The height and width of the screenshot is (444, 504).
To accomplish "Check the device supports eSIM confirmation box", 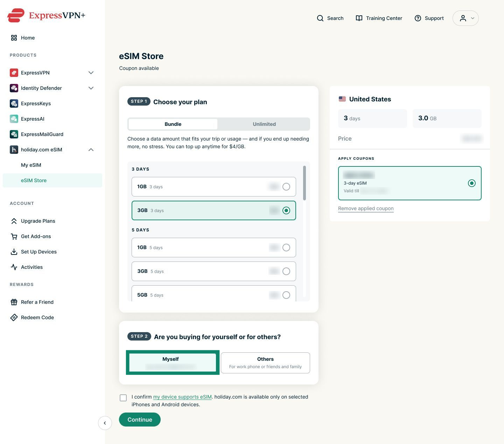I will 123,398.
